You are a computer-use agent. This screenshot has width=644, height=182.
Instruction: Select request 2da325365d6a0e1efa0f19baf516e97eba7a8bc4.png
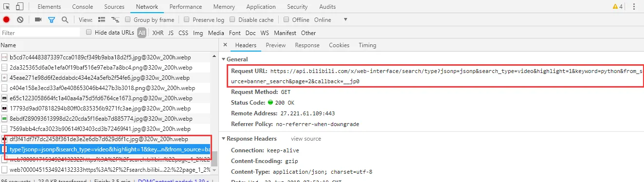pyautogui.click(x=106, y=67)
